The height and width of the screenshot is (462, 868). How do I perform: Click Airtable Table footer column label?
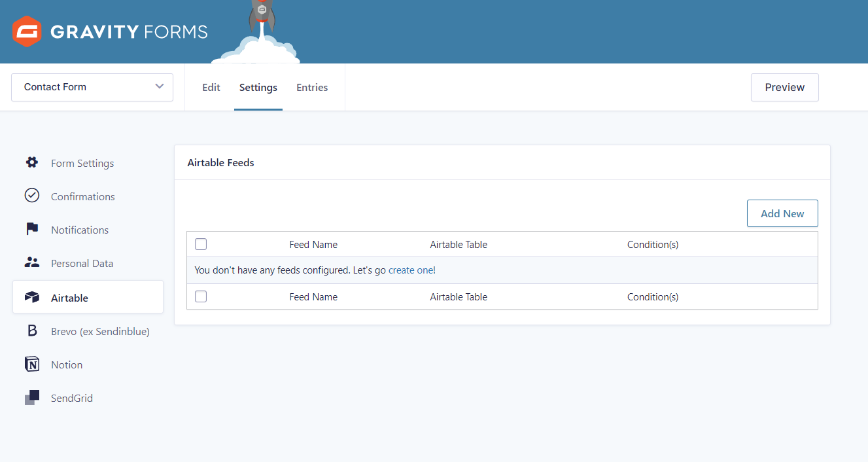point(459,296)
